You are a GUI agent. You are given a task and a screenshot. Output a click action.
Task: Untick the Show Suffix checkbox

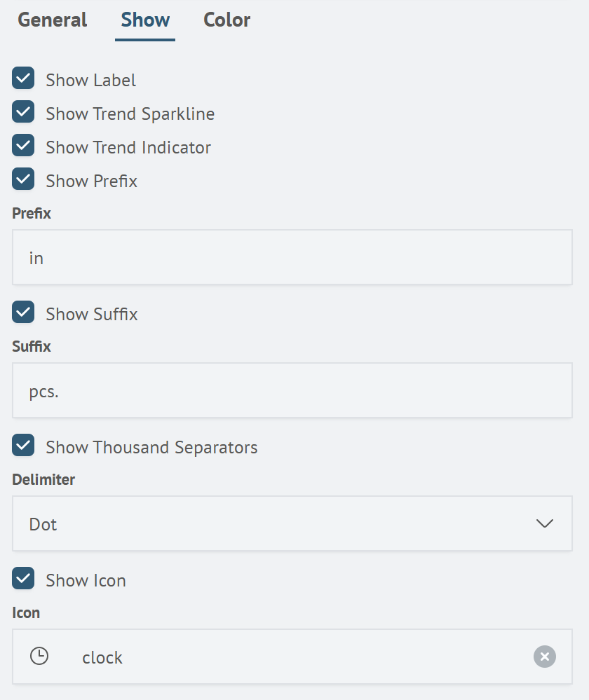[x=23, y=313]
